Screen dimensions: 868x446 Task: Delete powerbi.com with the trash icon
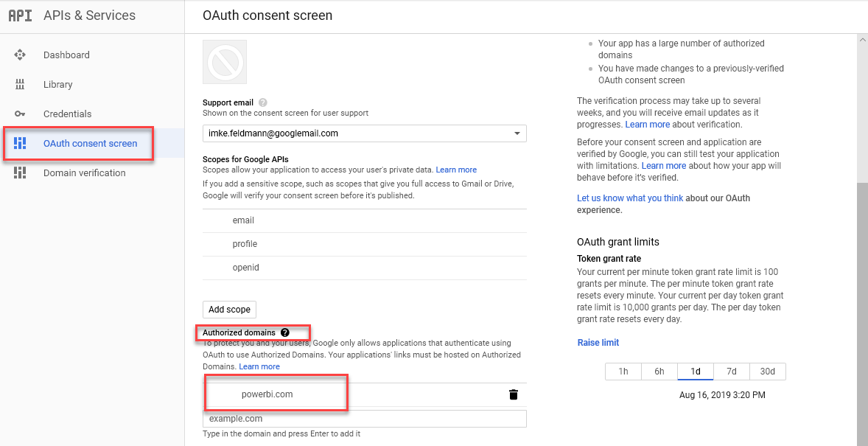click(x=514, y=394)
